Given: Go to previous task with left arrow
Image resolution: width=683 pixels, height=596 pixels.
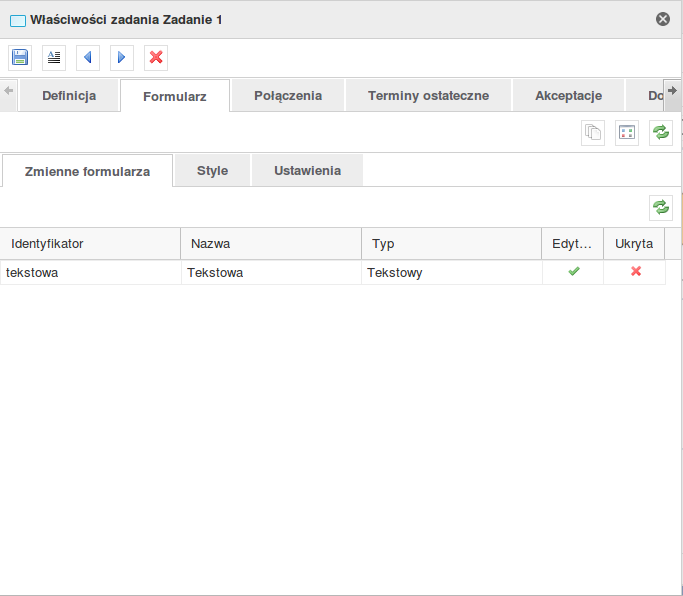Looking at the screenshot, I should point(88,57).
